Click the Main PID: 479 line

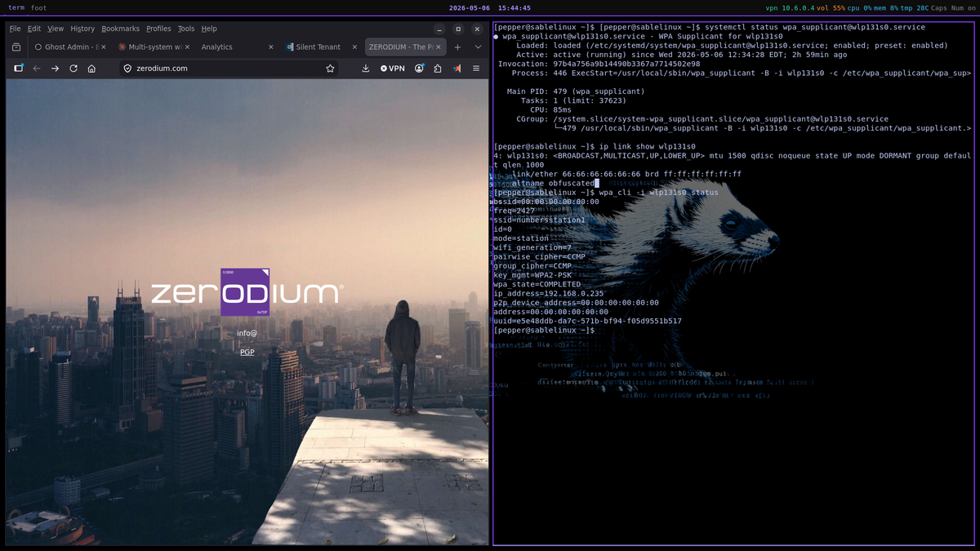[x=576, y=91]
